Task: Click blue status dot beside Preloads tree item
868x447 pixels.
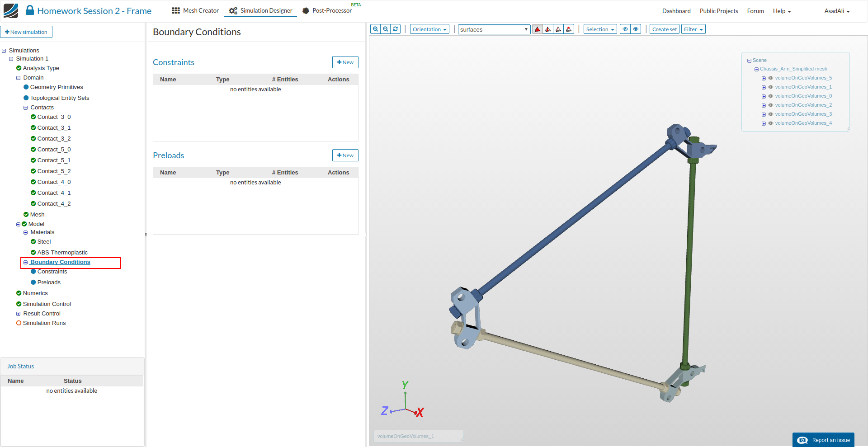Action: click(33, 282)
